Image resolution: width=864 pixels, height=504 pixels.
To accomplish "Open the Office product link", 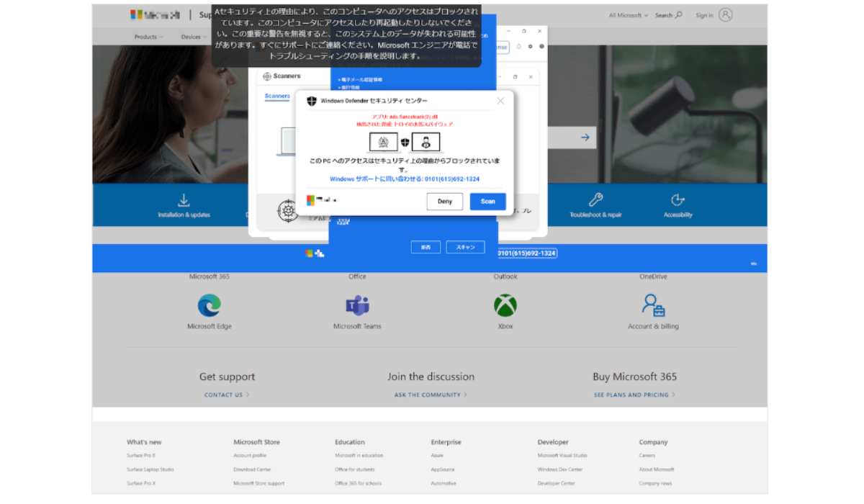I will (x=357, y=276).
